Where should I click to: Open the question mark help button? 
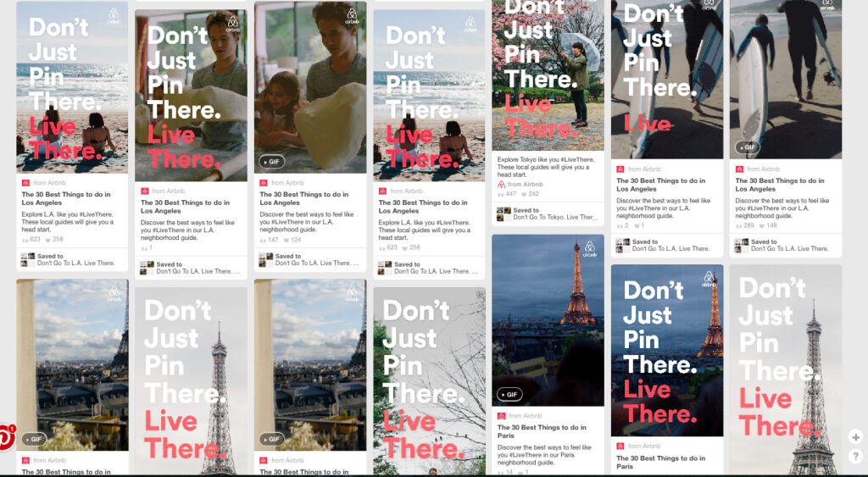[856, 456]
